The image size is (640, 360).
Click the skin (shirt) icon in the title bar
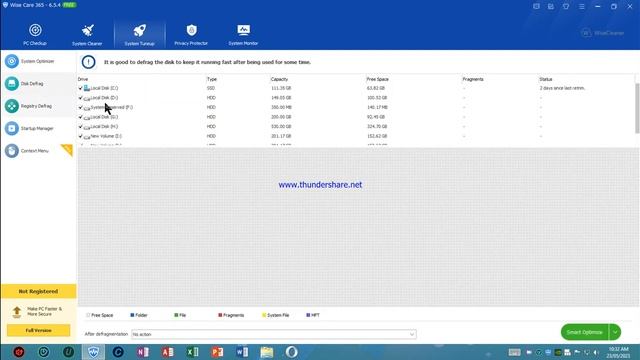point(566,7)
